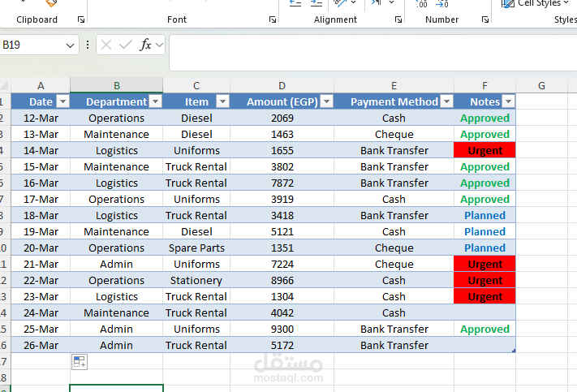577x392 pixels.
Task: Open the Alignment settings dialog launcher
Action: [x=398, y=19]
